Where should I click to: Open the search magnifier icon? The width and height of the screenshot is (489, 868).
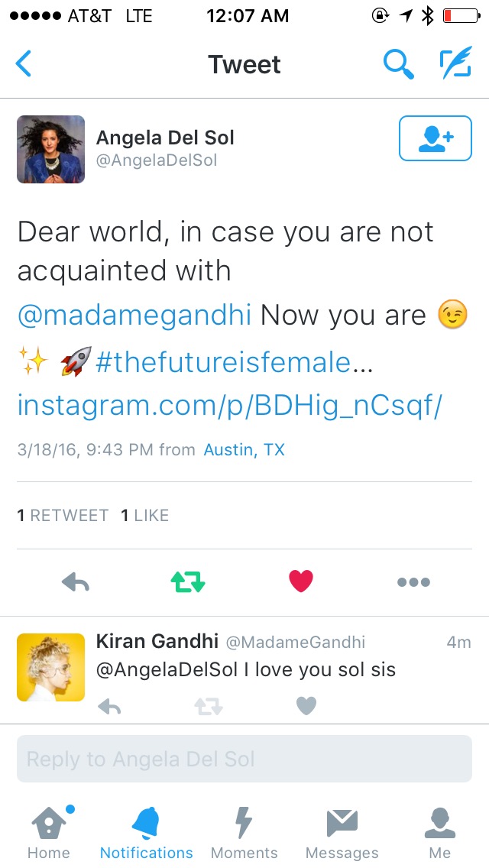(398, 65)
